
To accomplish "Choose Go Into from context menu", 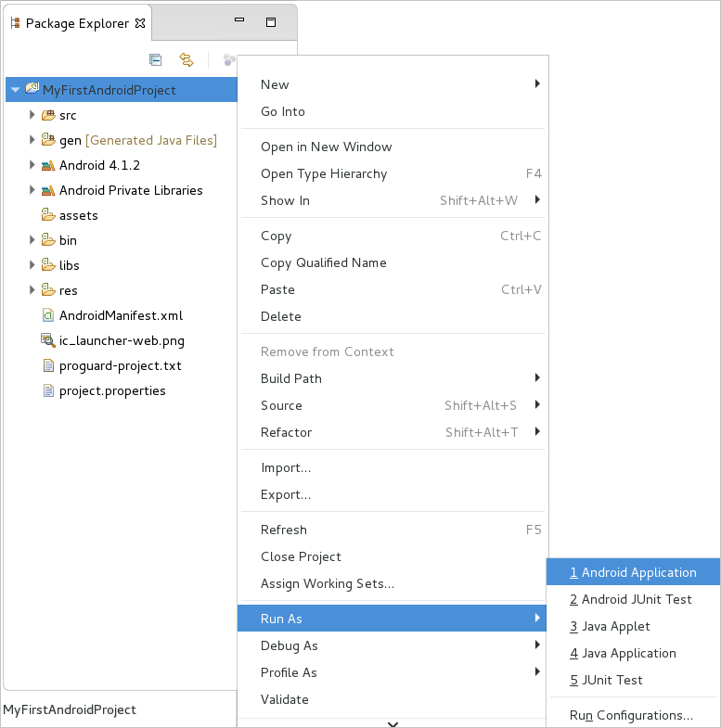I will click(x=393, y=111).
